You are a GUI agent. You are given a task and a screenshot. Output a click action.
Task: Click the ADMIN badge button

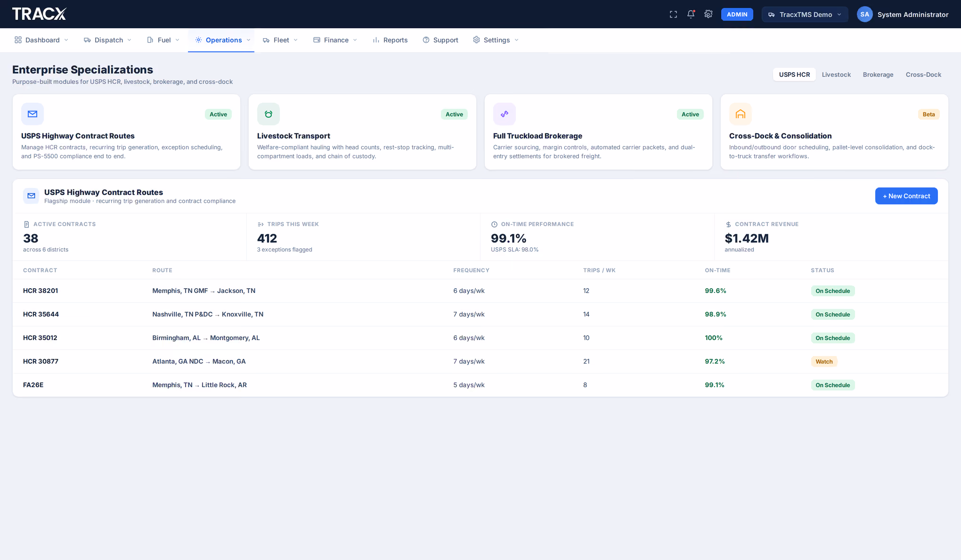coord(737,15)
